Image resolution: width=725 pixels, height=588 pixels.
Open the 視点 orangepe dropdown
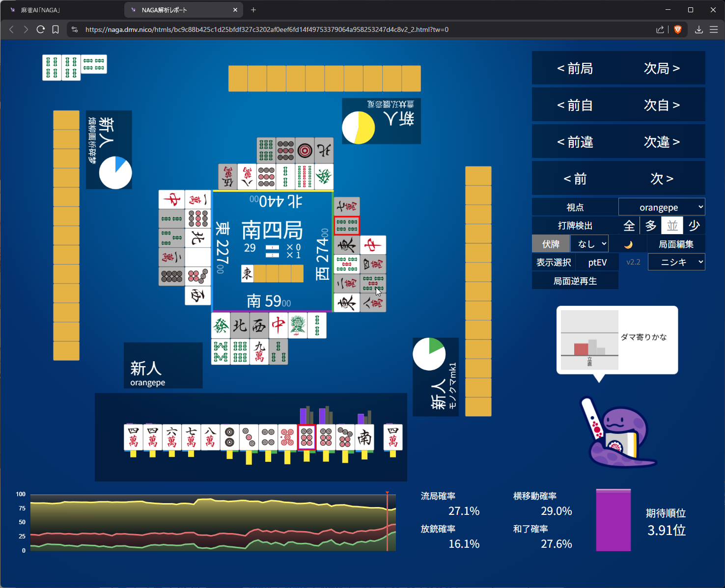662,207
